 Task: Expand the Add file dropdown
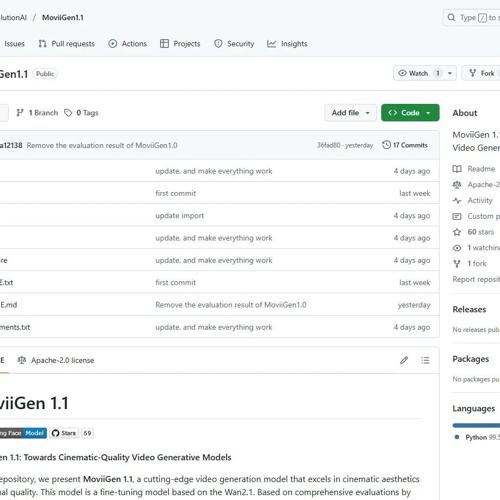pos(350,113)
